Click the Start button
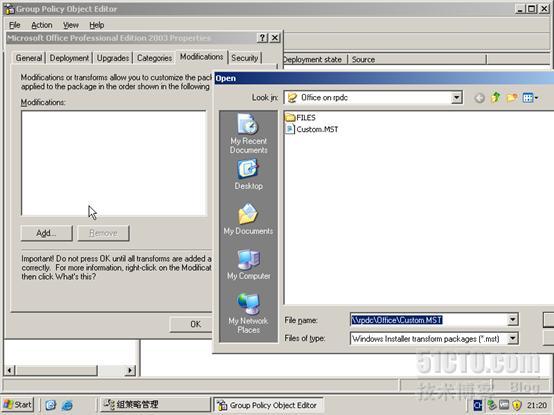Screen dimensions: 554x415 18,405
